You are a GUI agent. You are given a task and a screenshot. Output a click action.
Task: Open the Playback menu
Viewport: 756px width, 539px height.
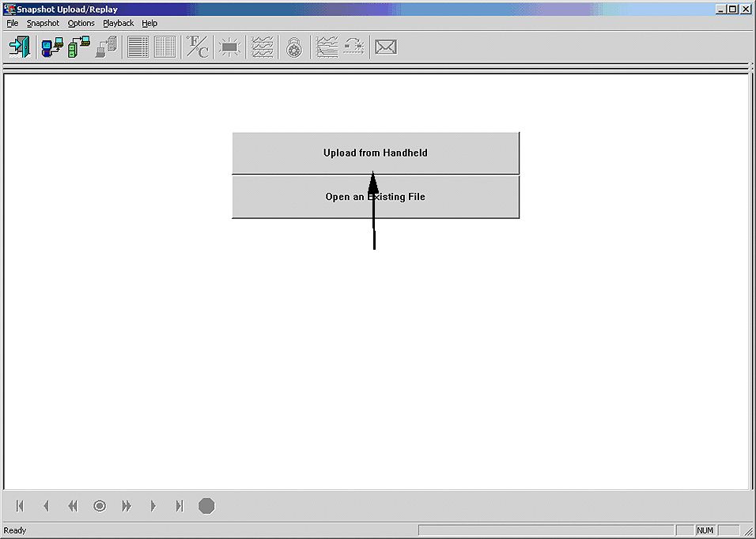point(119,23)
